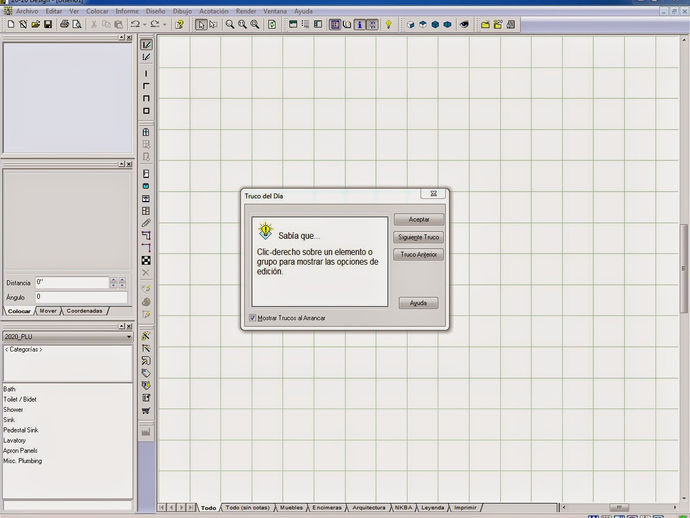Select the Colocar tab
The width and height of the screenshot is (690, 518).
pos(19,311)
